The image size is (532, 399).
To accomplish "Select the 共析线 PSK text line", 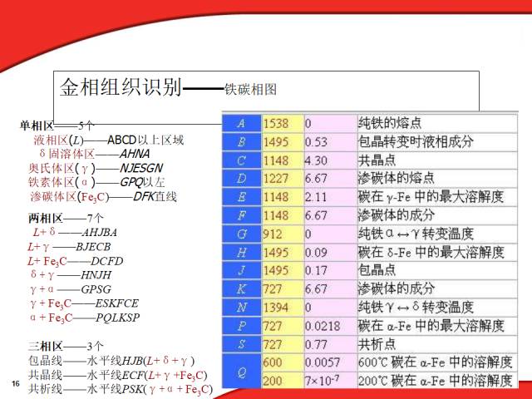I will click(120, 389).
